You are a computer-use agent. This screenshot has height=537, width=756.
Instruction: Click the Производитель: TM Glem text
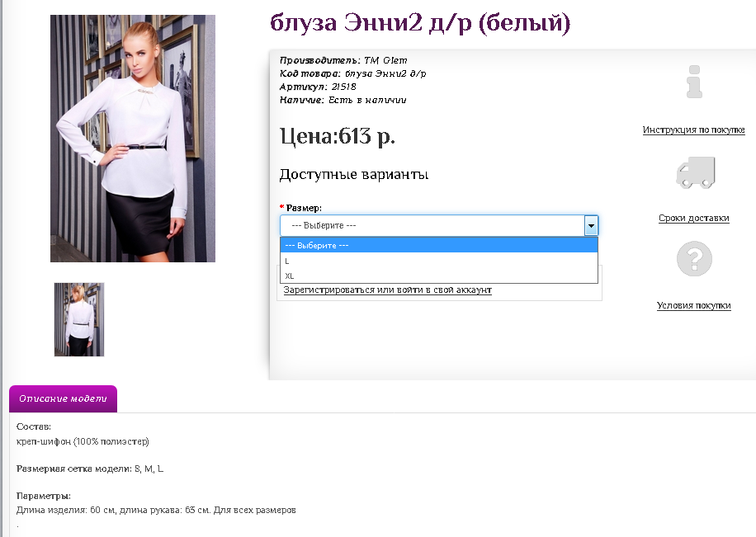343,60
